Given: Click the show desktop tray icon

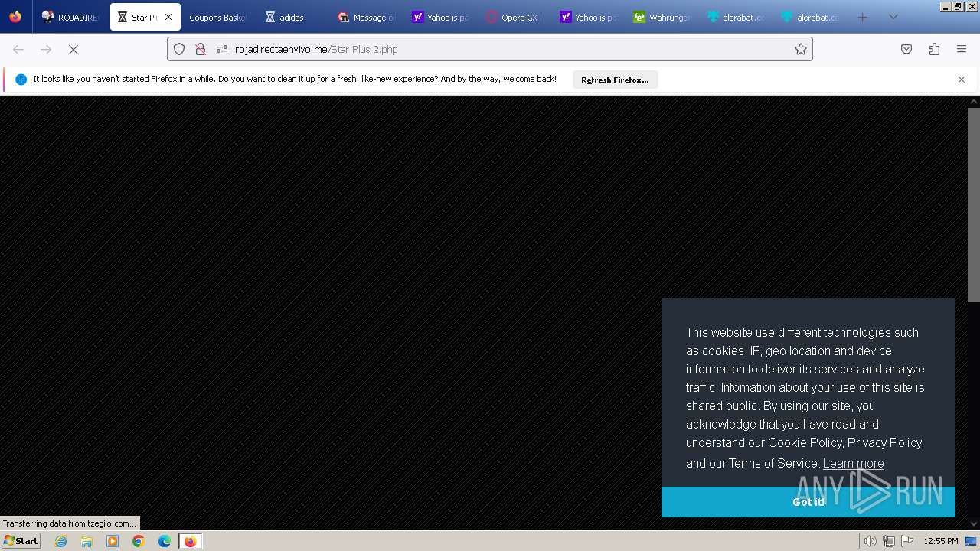Looking at the screenshot, I should pyautogui.click(x=972, y=541).
